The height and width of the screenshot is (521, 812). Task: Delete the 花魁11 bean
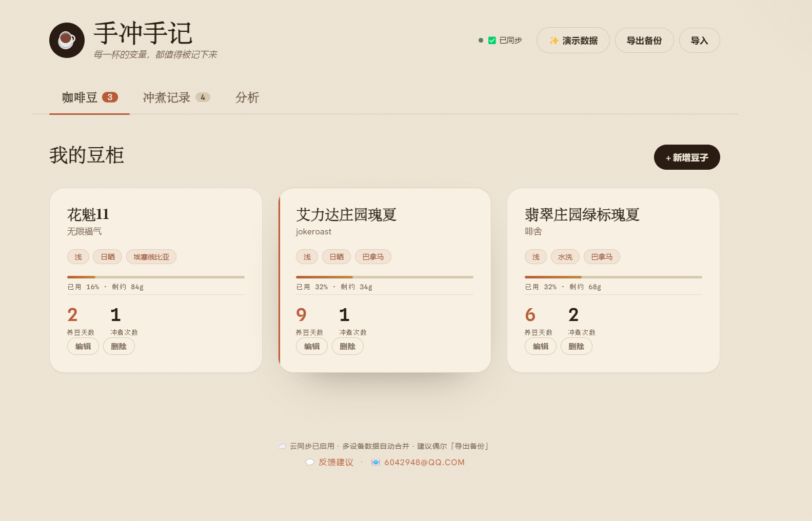(x=119, y=346)
